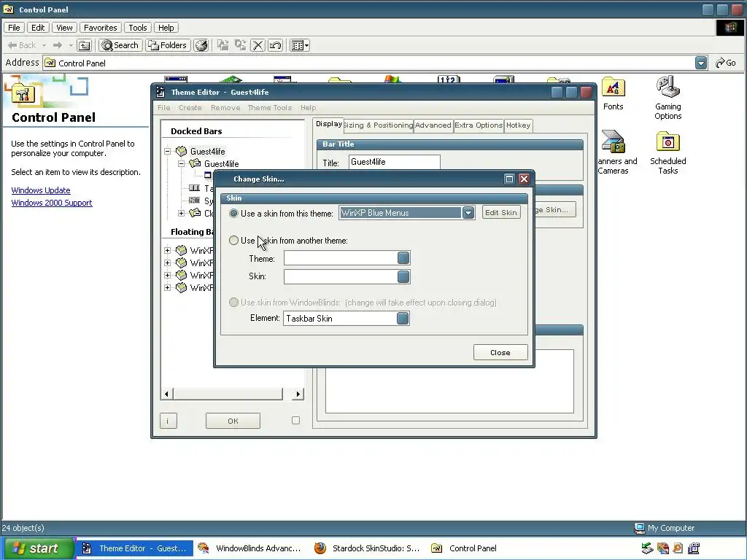Open the Tools menu

[138, 28]
